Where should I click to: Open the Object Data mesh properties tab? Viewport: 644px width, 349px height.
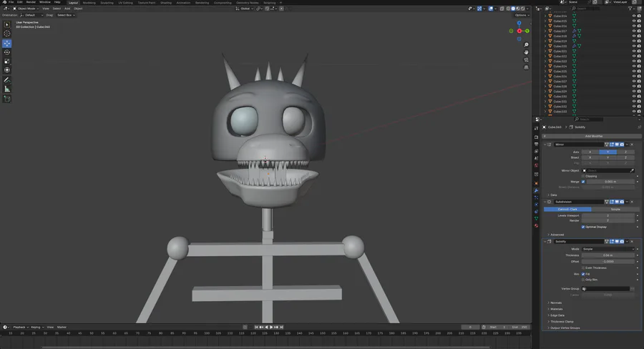point(536,219)
